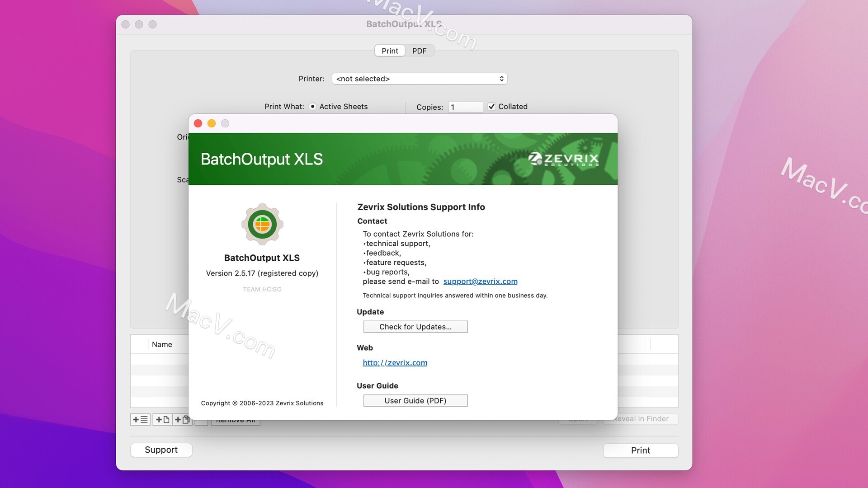
Task: Click the support@zevrix.com email link
Action: 480,282
